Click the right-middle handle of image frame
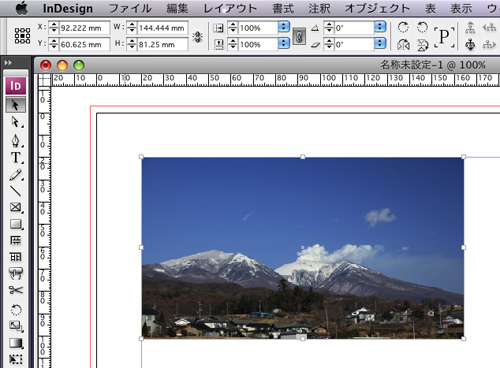This screenshot has width=500, height=368. click(463, 247)
